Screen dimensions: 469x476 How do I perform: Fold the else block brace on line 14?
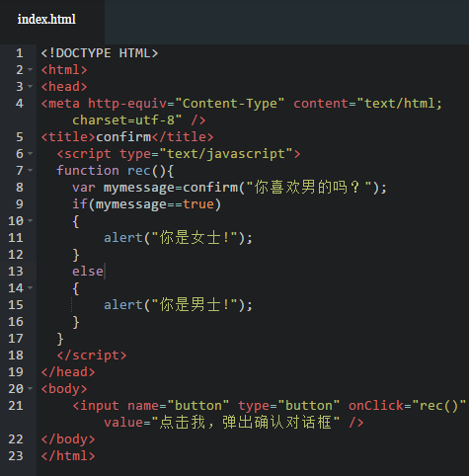31,288
